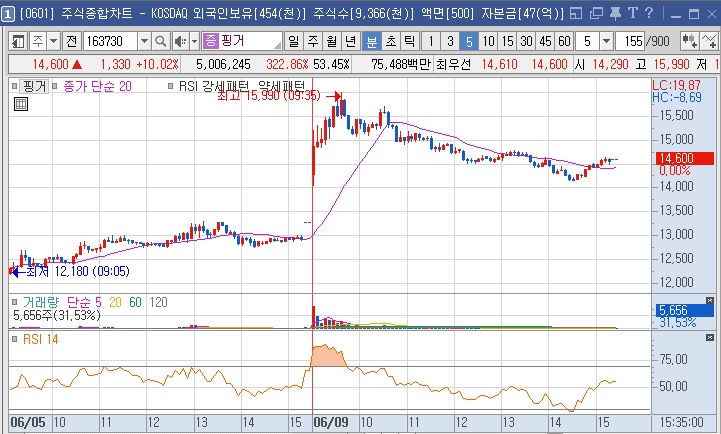
Task: Toggle the small square next to 핑거 legend
Action: pos(15,86)
